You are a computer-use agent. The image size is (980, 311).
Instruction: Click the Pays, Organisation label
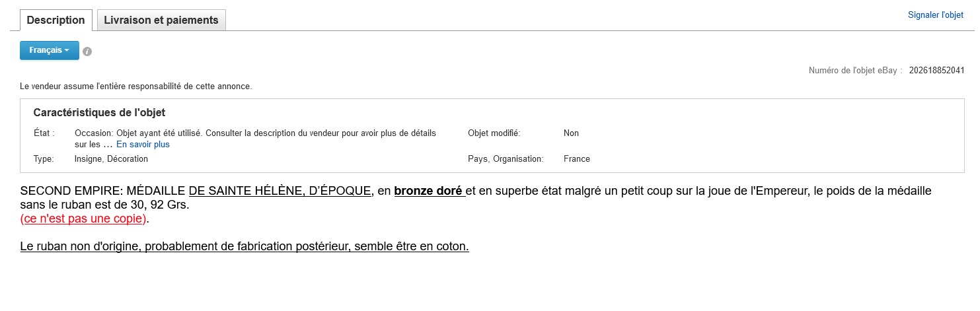coord(506,159)
